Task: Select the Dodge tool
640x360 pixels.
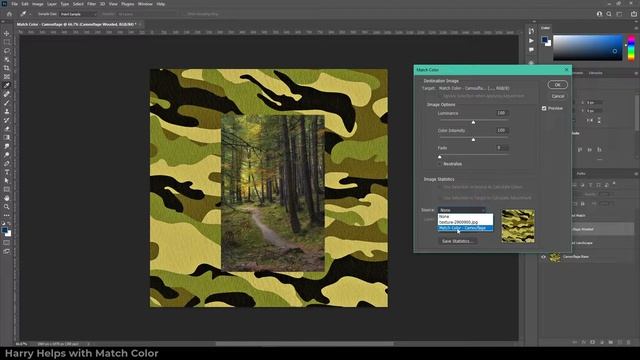Action: pyautogui.click(x=7, y=155)
